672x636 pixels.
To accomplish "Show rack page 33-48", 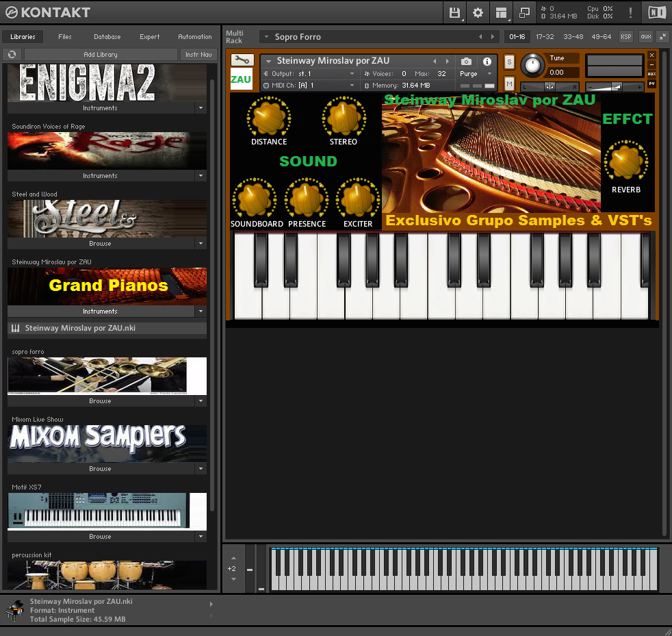I will click(573, 37).
